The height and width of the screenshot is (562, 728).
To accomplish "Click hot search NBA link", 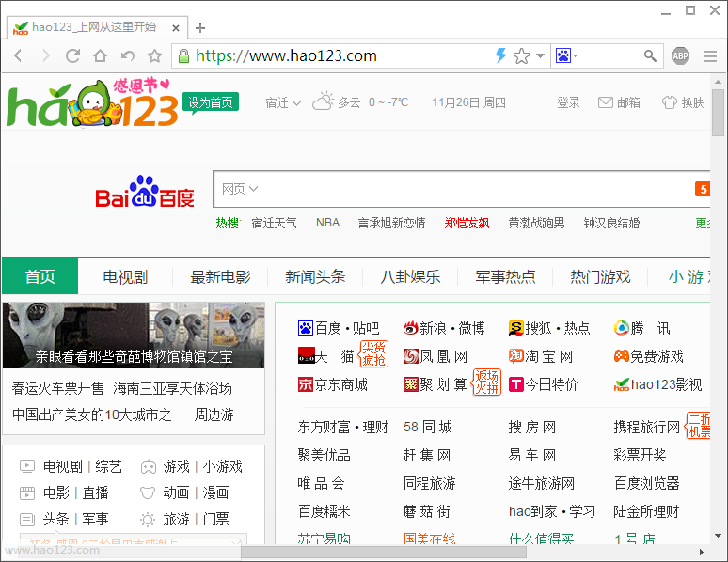I will (327, 223).
